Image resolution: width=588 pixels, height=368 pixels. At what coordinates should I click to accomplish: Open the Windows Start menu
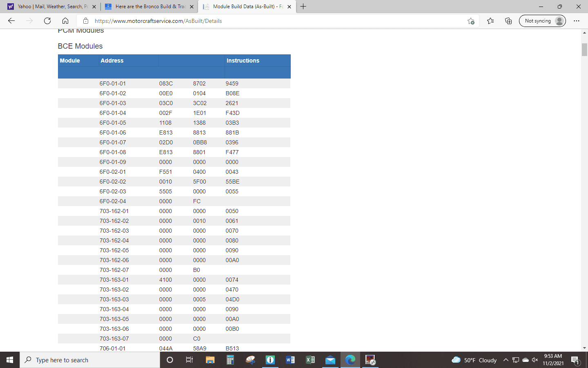point(10,360)
